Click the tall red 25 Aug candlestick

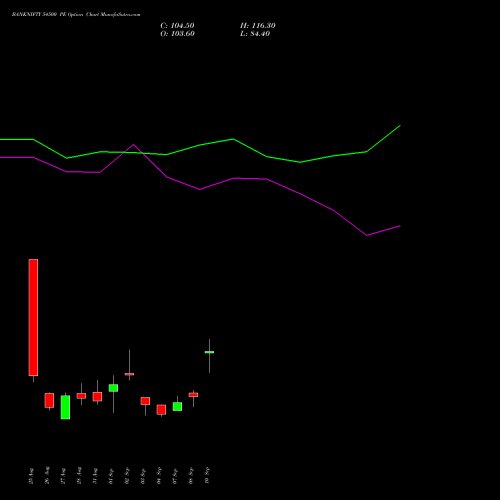33,317
